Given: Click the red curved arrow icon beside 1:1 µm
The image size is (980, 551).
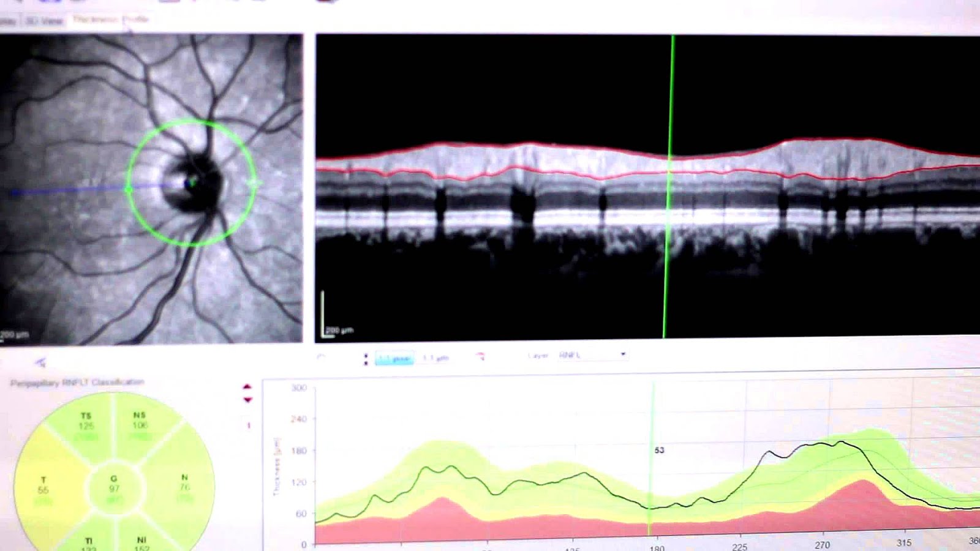Looking at the screenshot, I should pos(480,356).
